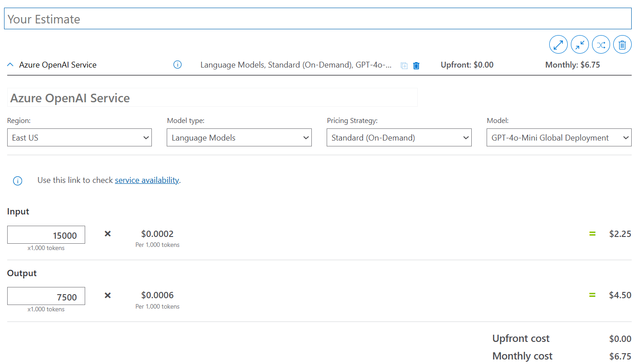This screenshot has width=638, height=364.
Task: Open the Model type dropdown
Action: (x=239, y=137)
